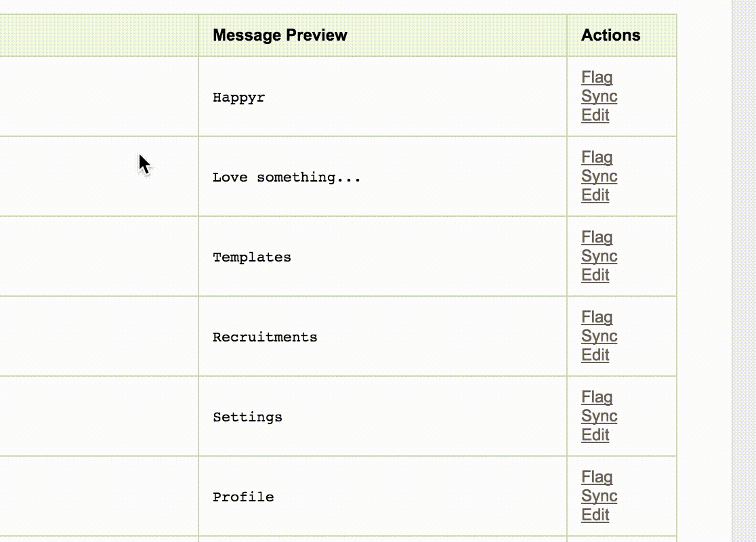
Task: Flag the Templates message
Action: 596,238
